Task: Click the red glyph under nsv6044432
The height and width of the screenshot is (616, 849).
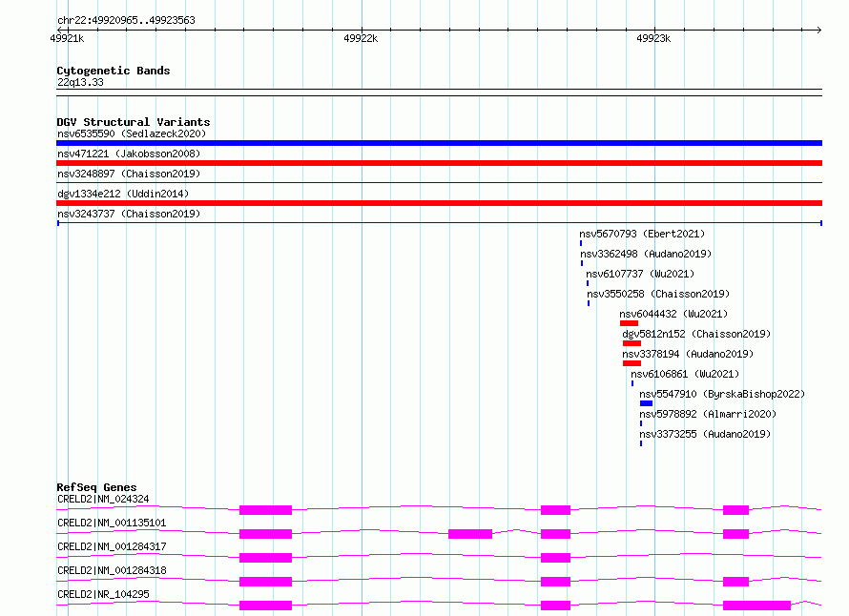Action: point(630,323)
